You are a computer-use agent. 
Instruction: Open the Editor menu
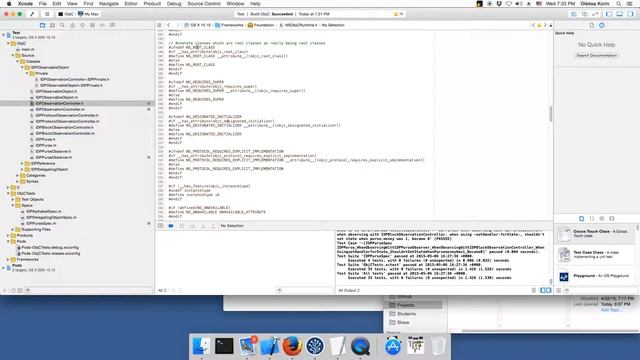point(131,4)
